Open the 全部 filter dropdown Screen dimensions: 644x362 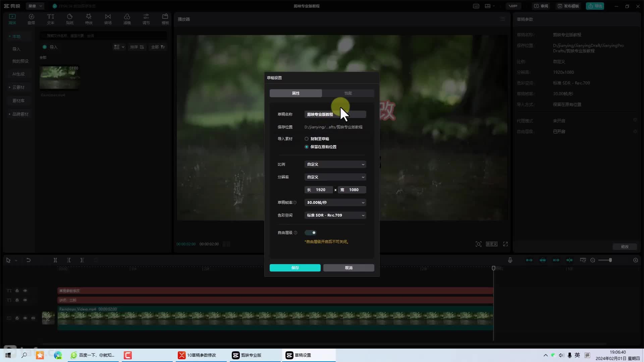pyautogui.click(x=158, y=47)
